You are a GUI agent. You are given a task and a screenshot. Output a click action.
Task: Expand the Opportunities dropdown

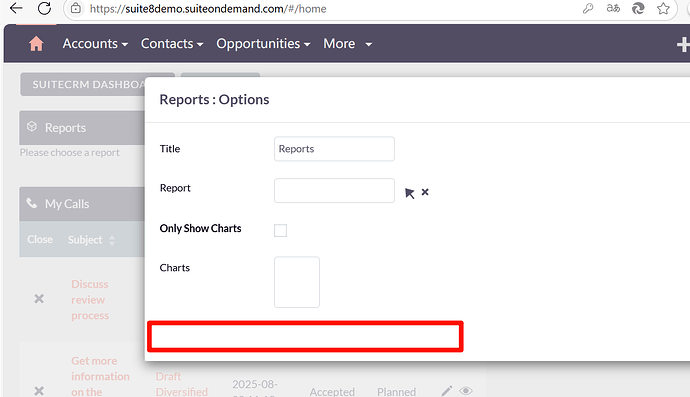(263, 44)
